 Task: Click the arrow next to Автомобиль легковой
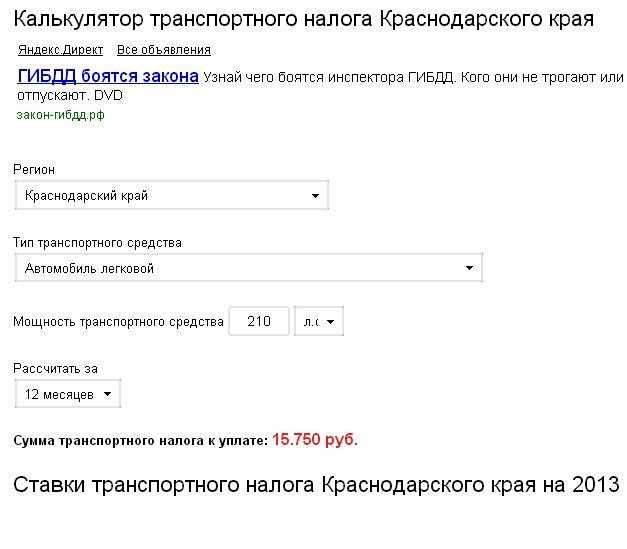[x=469, y=268]
